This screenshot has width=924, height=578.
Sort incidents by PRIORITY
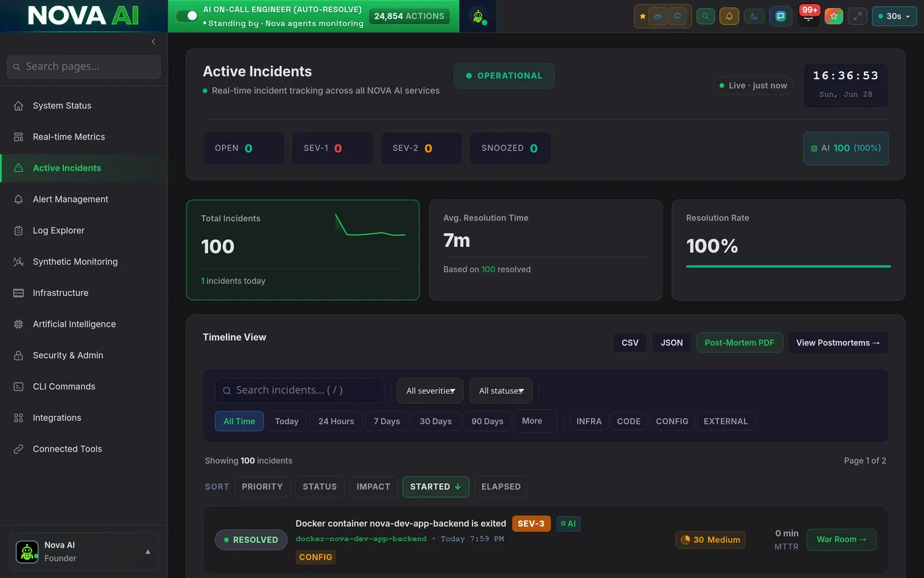(x=262, y=487)
